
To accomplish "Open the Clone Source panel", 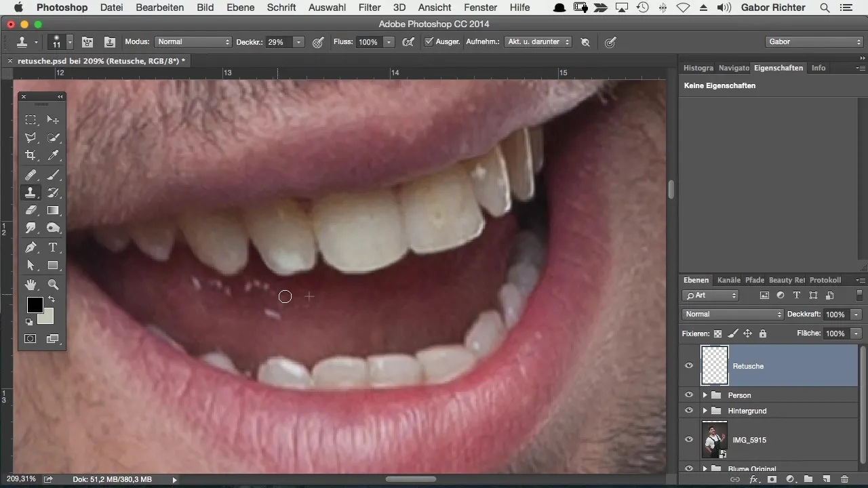I will 109,42.
